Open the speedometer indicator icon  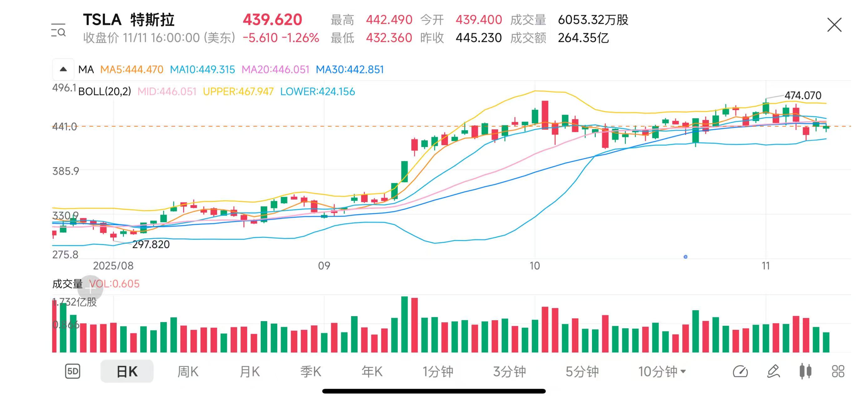pyautogui.click(x=740, y=371)
